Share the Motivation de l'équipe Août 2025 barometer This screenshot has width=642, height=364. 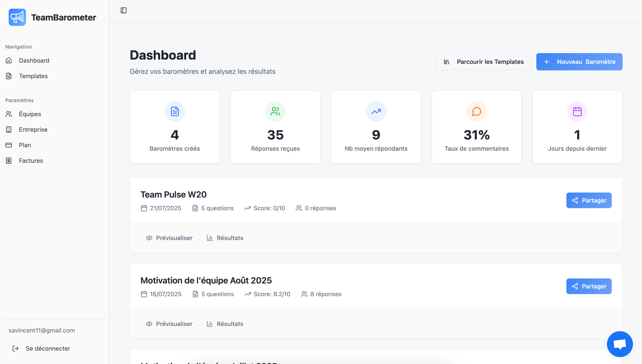[x=589, y=286]
